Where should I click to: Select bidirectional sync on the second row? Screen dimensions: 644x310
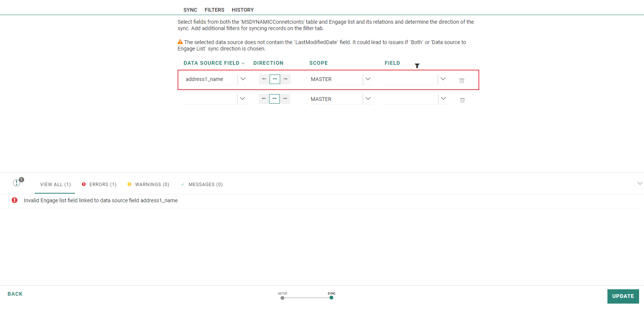[x=274, y=99]
